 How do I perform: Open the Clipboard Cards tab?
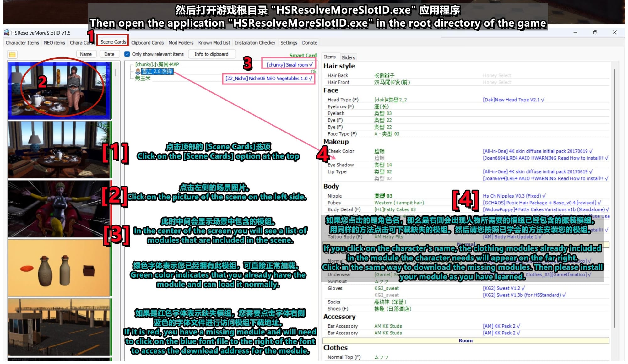[x=147, y=43]
